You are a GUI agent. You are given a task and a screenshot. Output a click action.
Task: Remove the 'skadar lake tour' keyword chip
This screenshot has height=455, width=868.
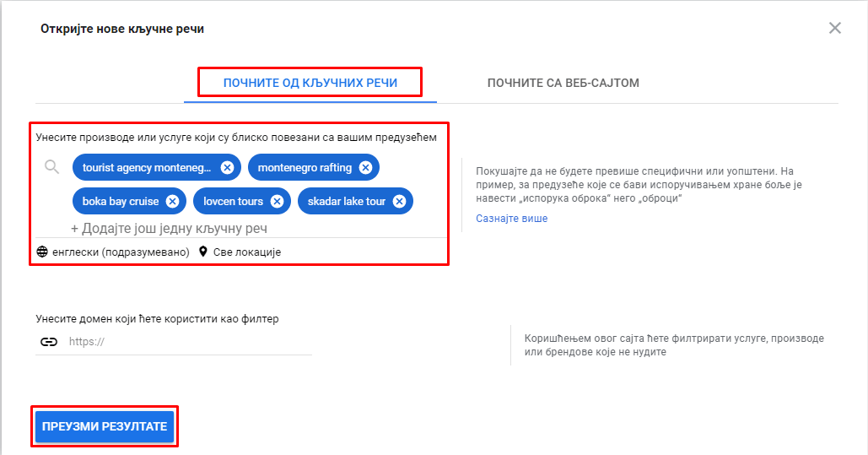coord(399,201)
